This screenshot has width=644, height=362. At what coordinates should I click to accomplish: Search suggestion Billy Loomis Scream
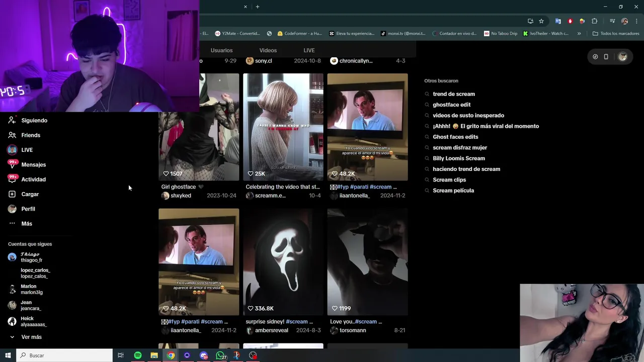click(459, 158)
